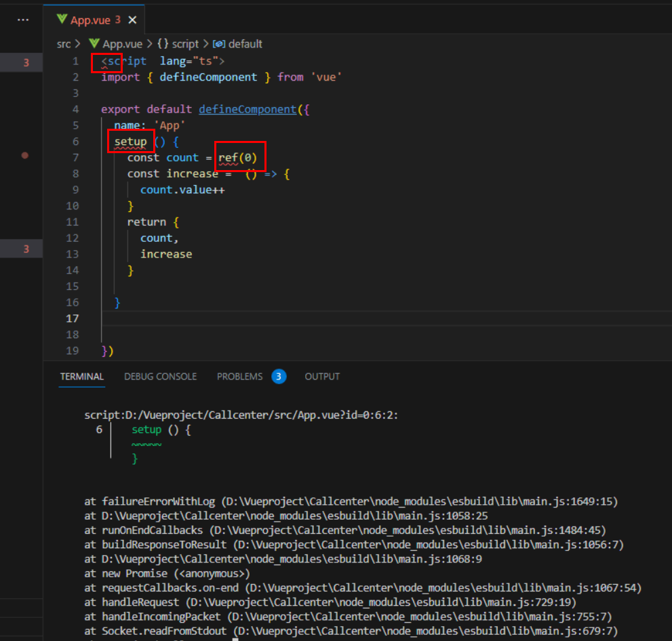
Task: Click ref(0) on line 7
Action: [238, 158]
